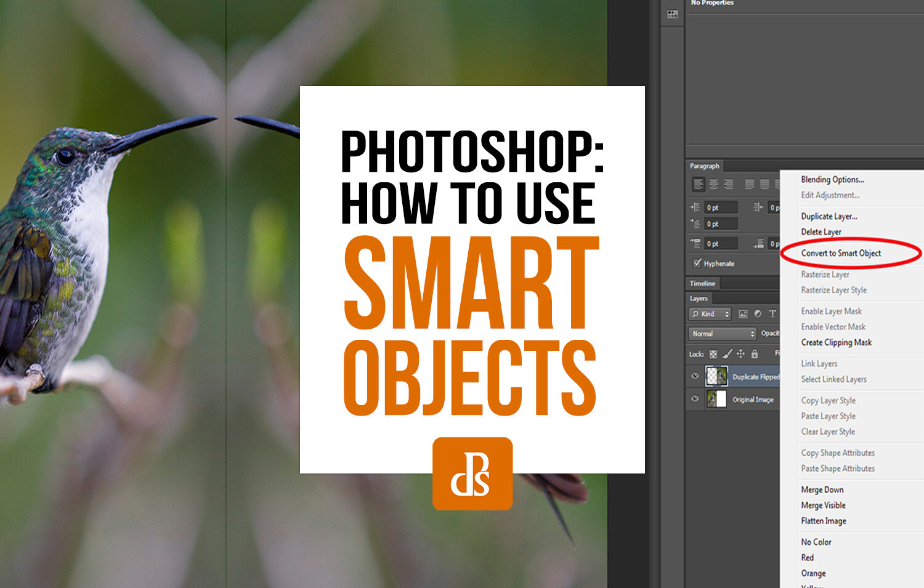Open the Kind layer filter dropdown

(710, 314)
